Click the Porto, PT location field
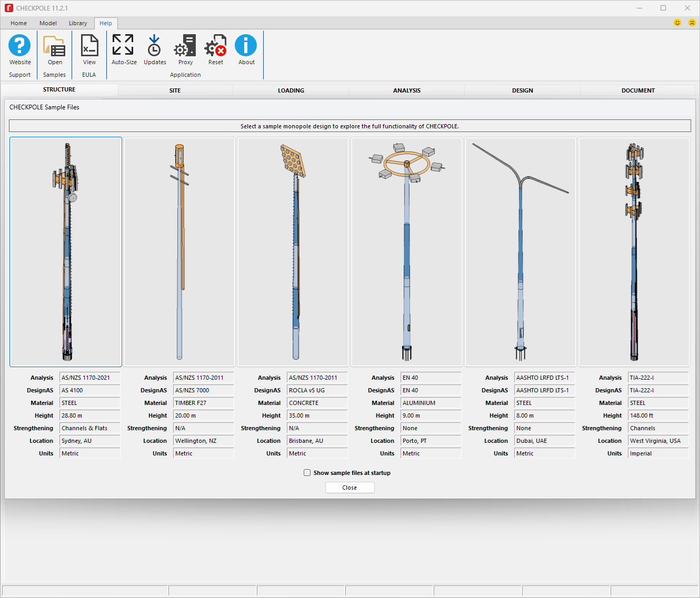700x598 pixels. click(431, 441)
